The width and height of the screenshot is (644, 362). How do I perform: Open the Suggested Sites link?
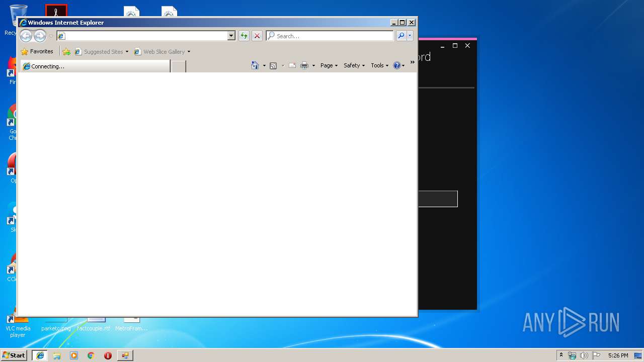tap(99, 51)
